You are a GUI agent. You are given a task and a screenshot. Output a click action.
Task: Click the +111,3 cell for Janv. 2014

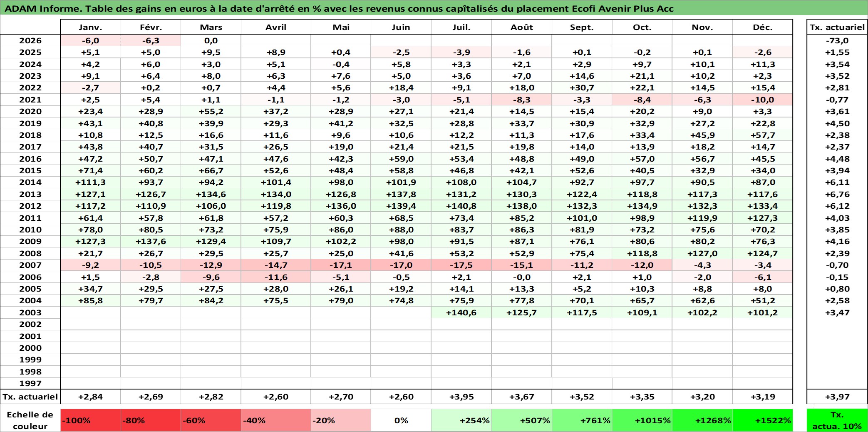91,182
